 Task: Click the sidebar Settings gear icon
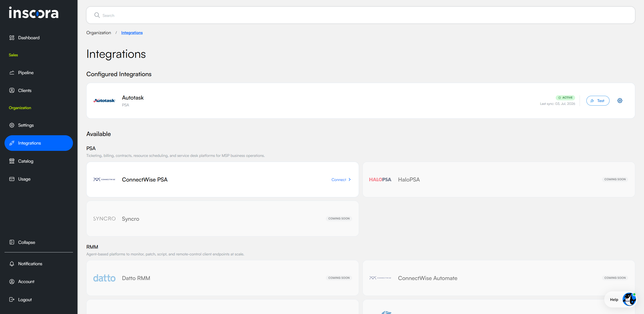pos(12,125)
